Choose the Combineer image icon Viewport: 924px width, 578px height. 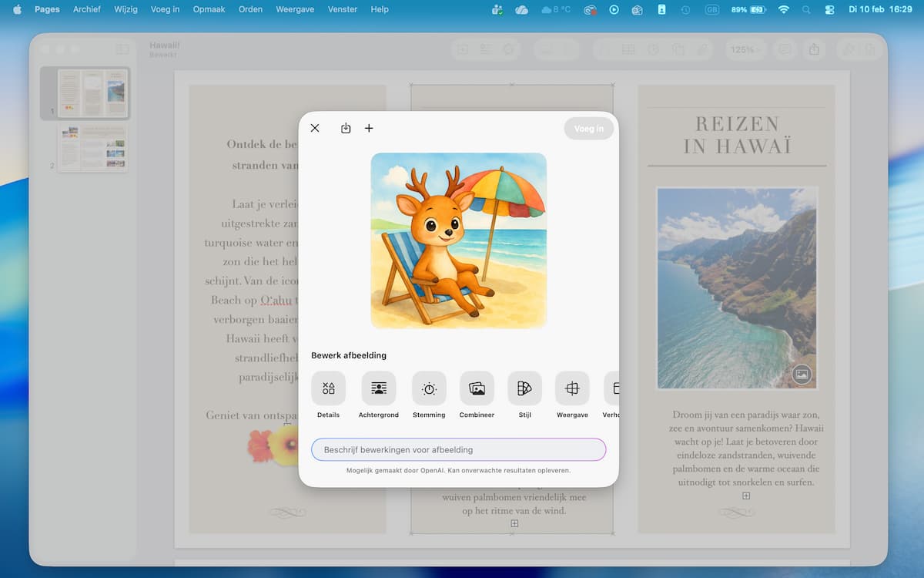point(477,388)
